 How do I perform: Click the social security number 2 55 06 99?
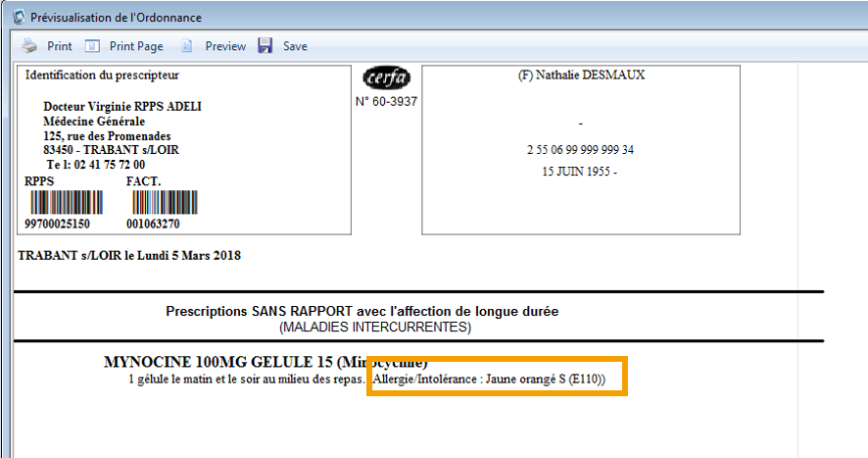coord(580,150)
